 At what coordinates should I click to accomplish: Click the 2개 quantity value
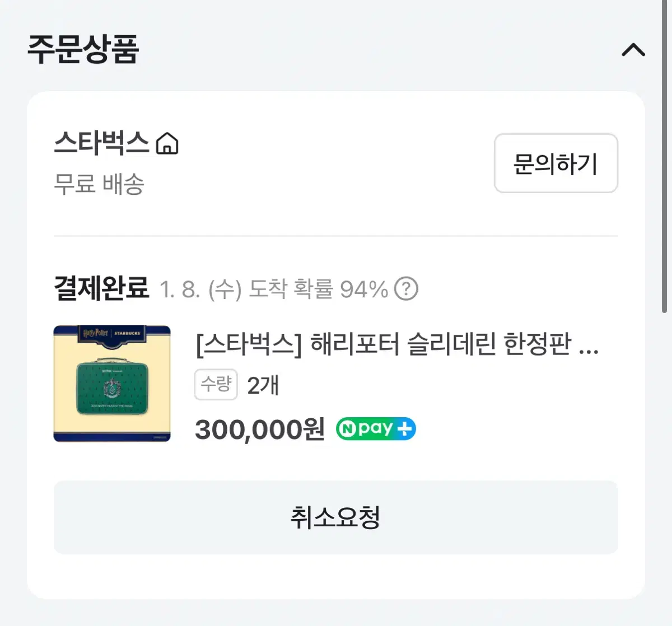pos(263,385)
